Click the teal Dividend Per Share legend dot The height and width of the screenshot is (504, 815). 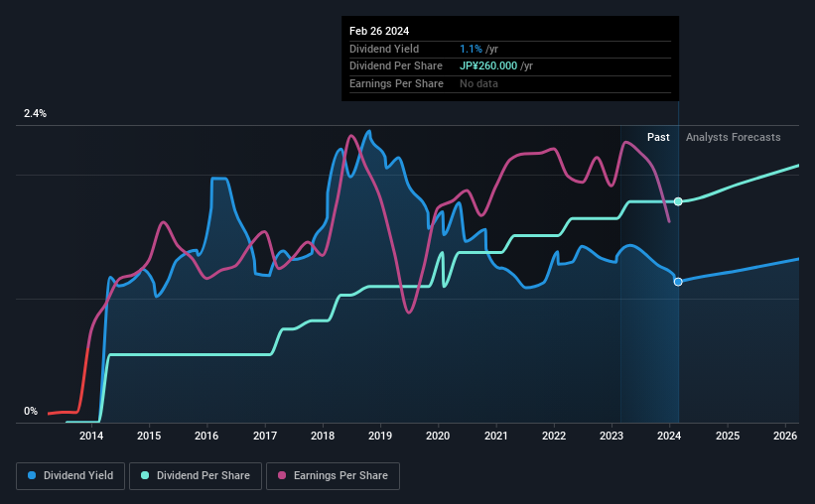point(145,475)
